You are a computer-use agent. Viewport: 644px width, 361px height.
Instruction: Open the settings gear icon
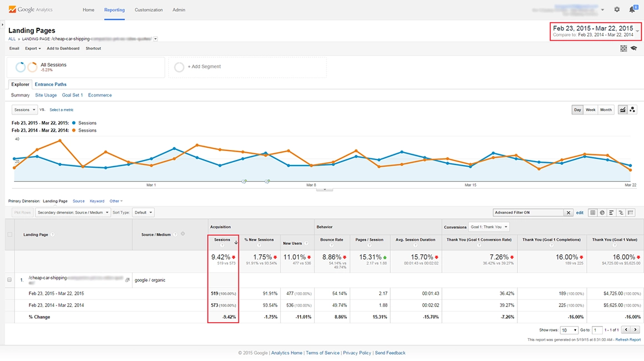pyautogui.click(x=617, y=9)
